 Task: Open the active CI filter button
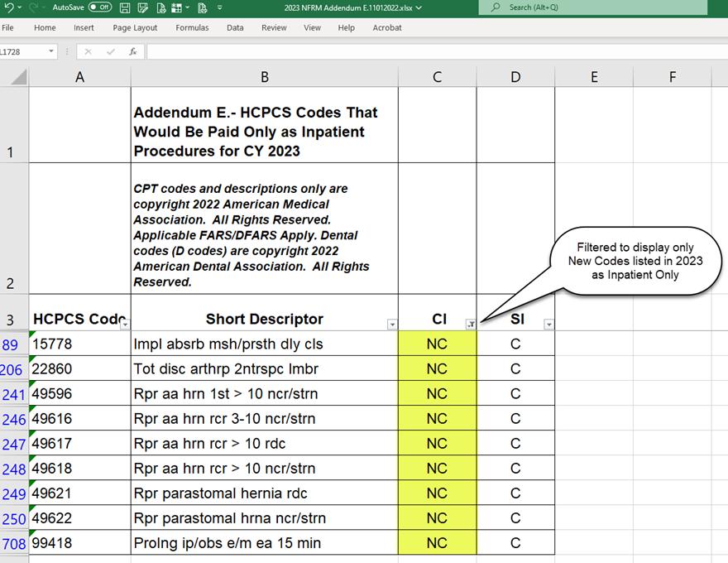click(x=471, y=325)
